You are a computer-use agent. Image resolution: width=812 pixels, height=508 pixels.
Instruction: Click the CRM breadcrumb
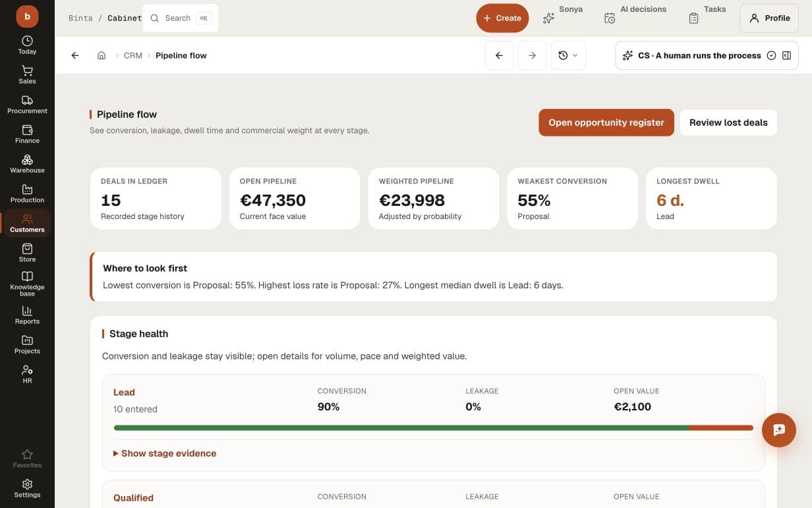coord(133,55)
